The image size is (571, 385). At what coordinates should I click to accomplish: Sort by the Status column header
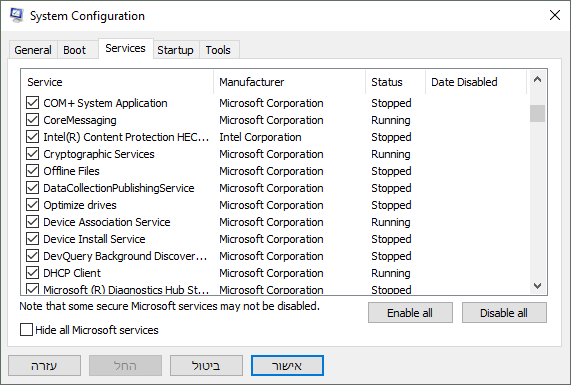[395, 82]
